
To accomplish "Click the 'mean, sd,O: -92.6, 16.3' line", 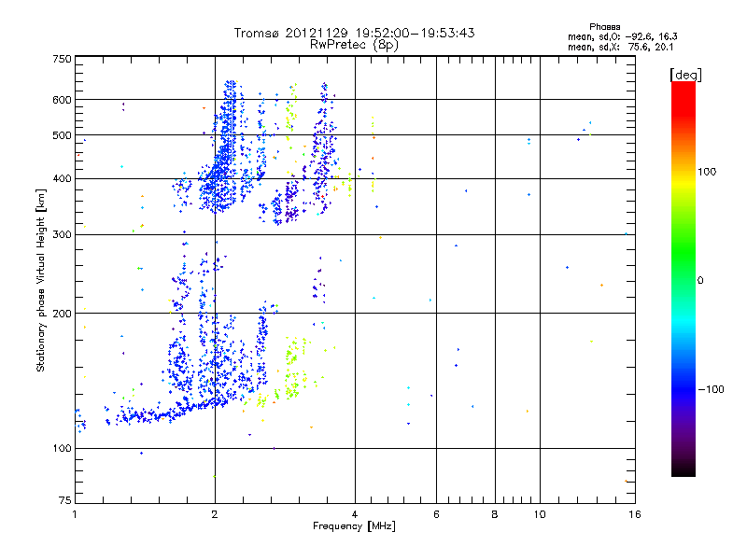I will (622, 36).
